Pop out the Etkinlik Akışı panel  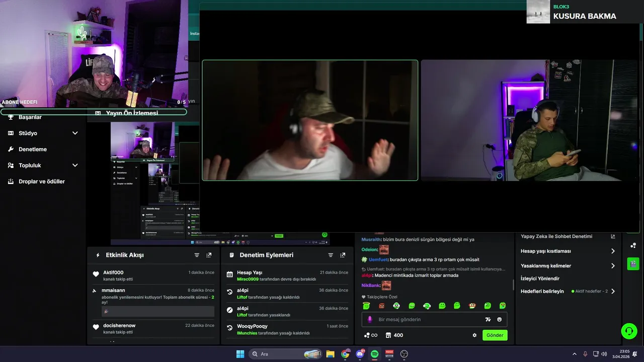click(x=209, y=255)
